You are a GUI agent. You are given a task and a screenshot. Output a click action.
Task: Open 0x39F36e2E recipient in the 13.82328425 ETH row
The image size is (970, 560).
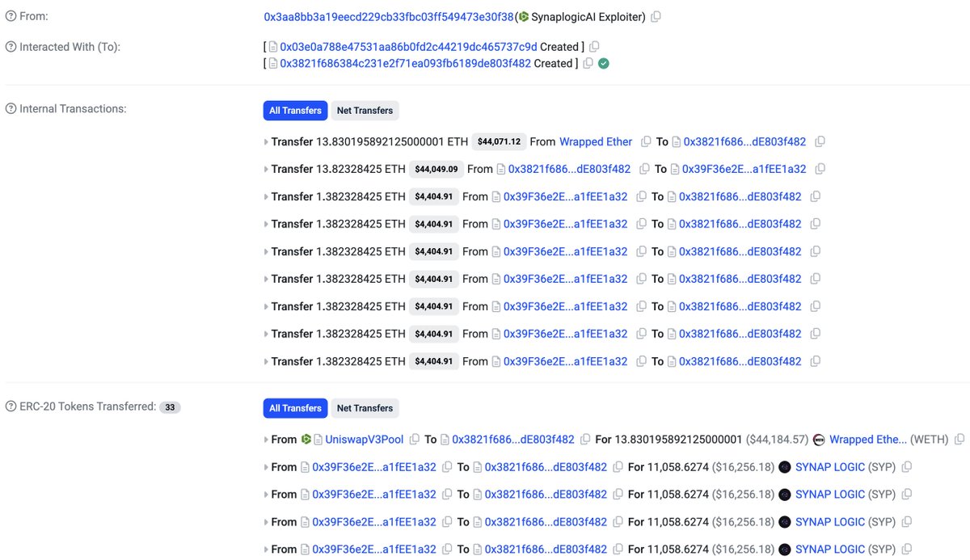pyautogui.click(x=744, y=169)
